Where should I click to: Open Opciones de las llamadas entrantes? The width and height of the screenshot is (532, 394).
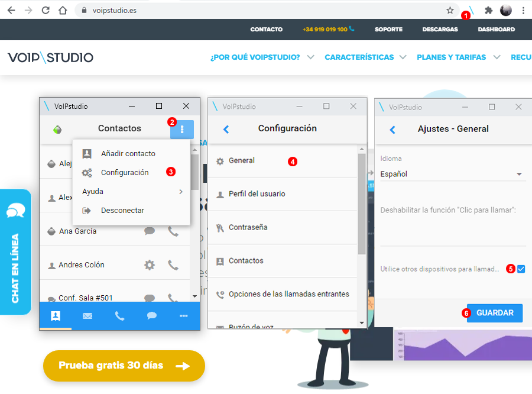[283, 294]
